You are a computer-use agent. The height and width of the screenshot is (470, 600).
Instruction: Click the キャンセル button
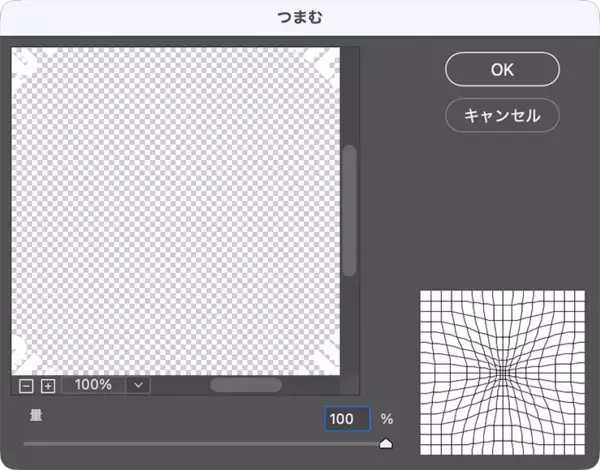coord(502,115)
